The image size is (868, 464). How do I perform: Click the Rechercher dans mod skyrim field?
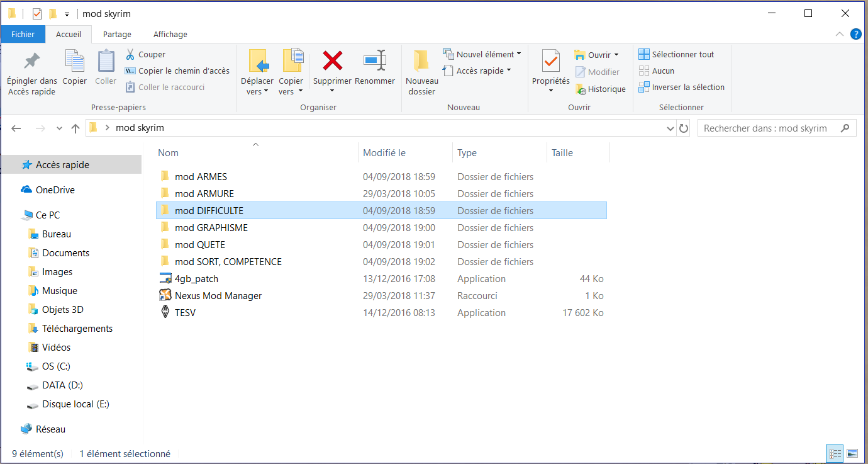[777, 128]
